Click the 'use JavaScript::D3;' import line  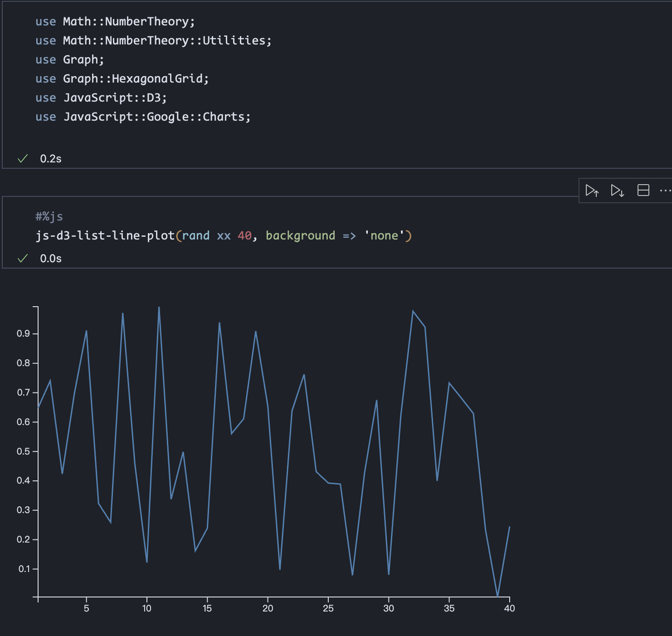[x=101, y=98]
